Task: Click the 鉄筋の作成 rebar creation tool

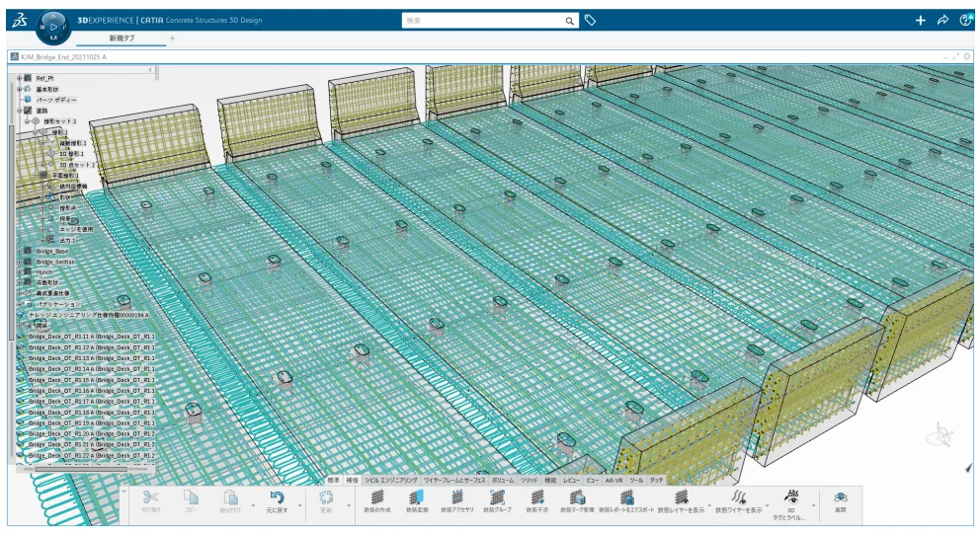Action: [376, 501]
